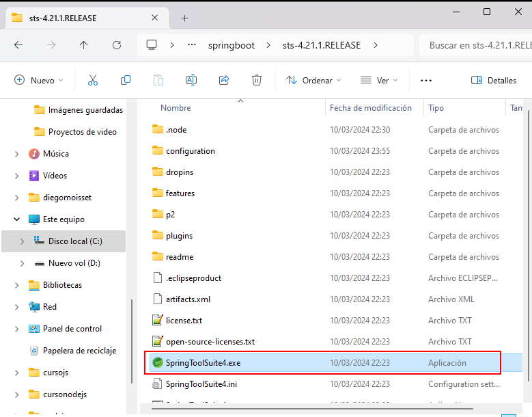
Task: Click the Red network icon
Action: click(x=34, y=307)
